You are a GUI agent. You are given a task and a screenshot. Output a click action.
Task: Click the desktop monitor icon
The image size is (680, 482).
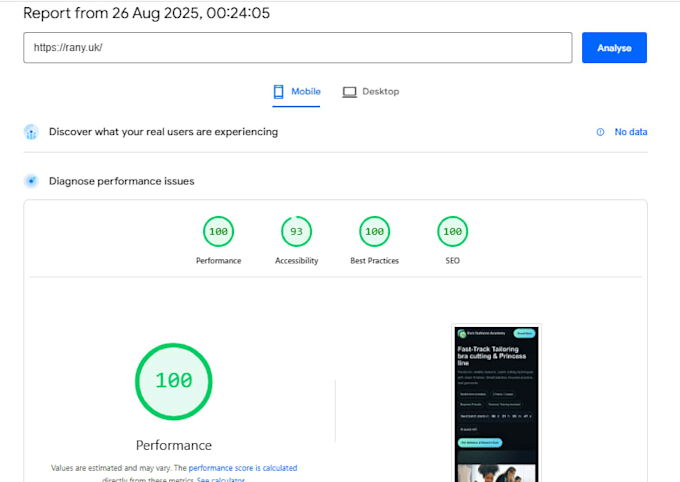350,92
